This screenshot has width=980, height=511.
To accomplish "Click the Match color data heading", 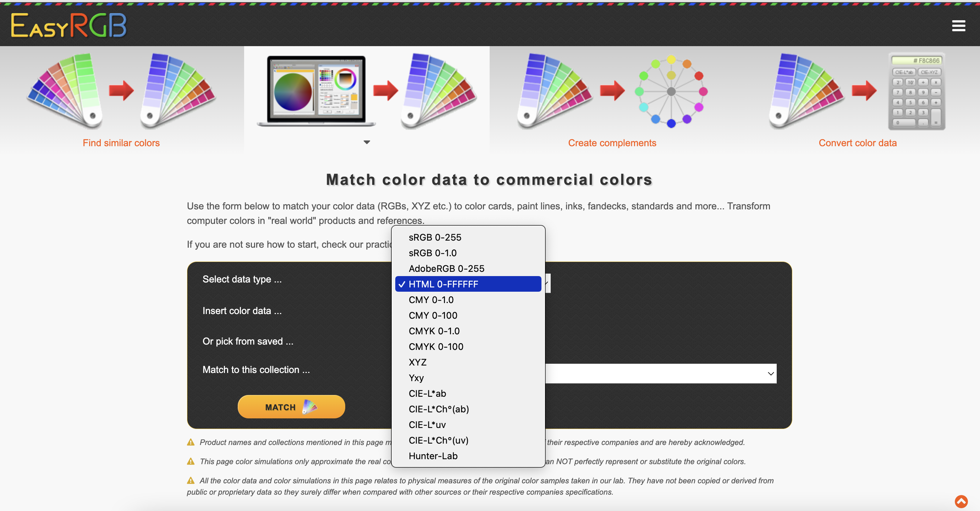I will point(489,180).
